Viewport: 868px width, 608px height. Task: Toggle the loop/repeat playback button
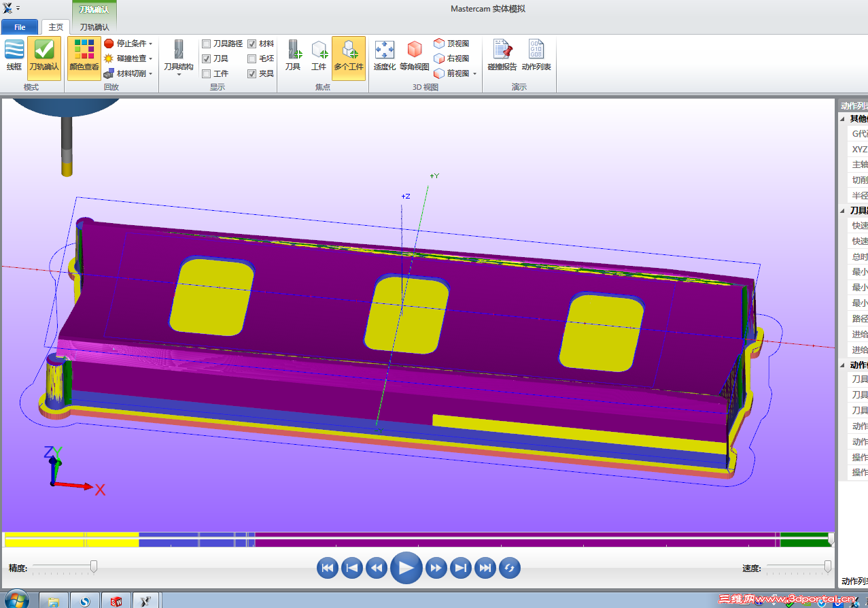[510, 568]
